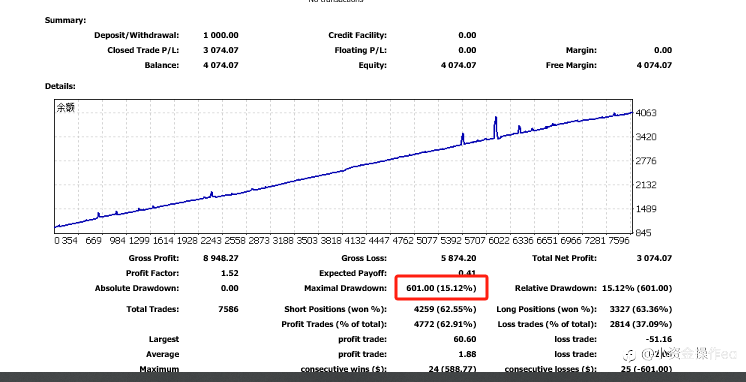Click the Floating P/L value 0.00
The image size is (746, 382).
[x=467, y=50]
